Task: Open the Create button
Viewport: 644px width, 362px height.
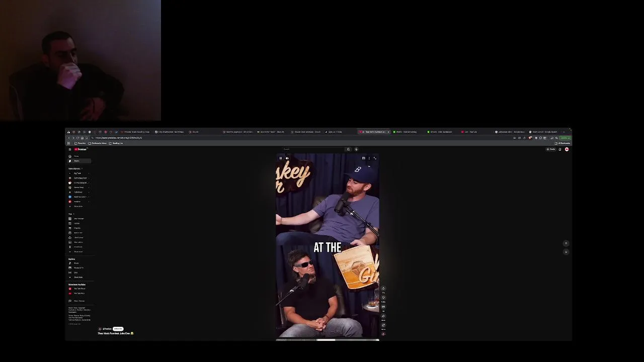Action: coord(552,149)
